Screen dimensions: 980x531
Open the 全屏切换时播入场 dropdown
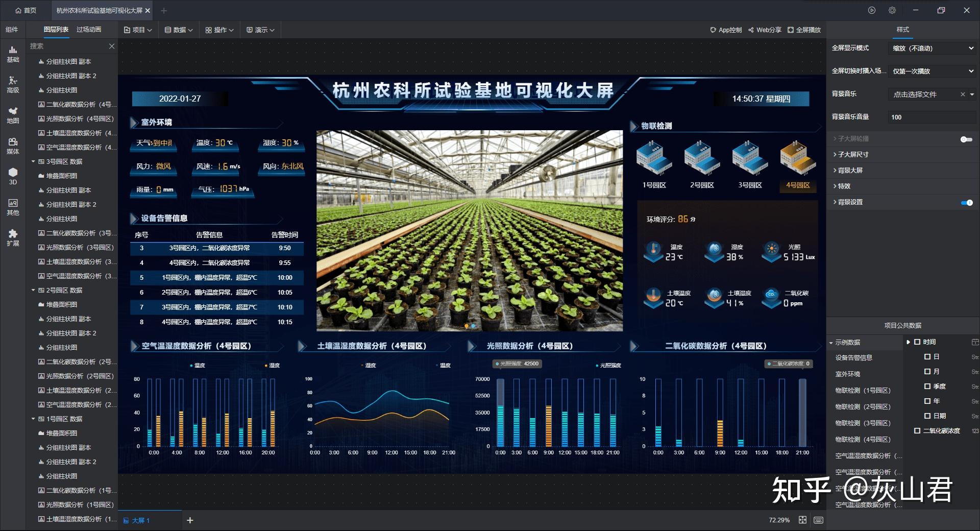[932, 71]
